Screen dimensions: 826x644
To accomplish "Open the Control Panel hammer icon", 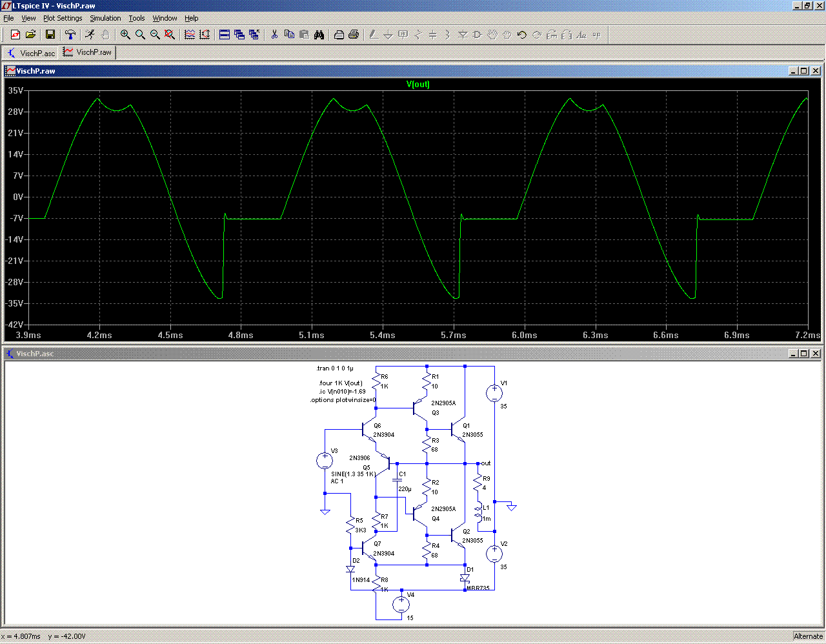I will coord(70,35).
